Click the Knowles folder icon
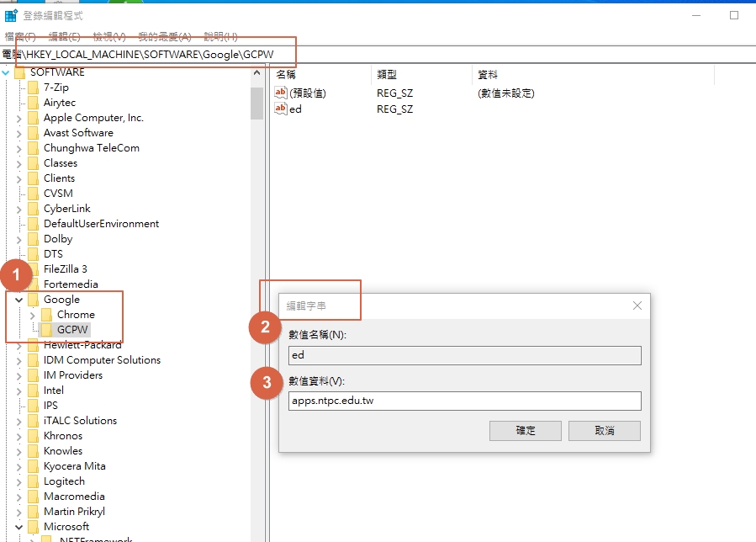 pyautogui.click(x=34, y=451)
